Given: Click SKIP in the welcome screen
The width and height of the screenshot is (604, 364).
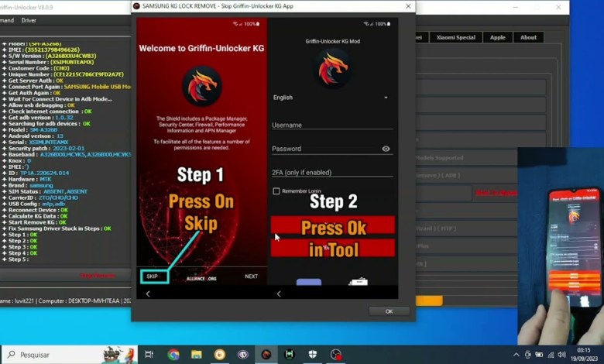Looking at the screenshot, I should point(154,276).
